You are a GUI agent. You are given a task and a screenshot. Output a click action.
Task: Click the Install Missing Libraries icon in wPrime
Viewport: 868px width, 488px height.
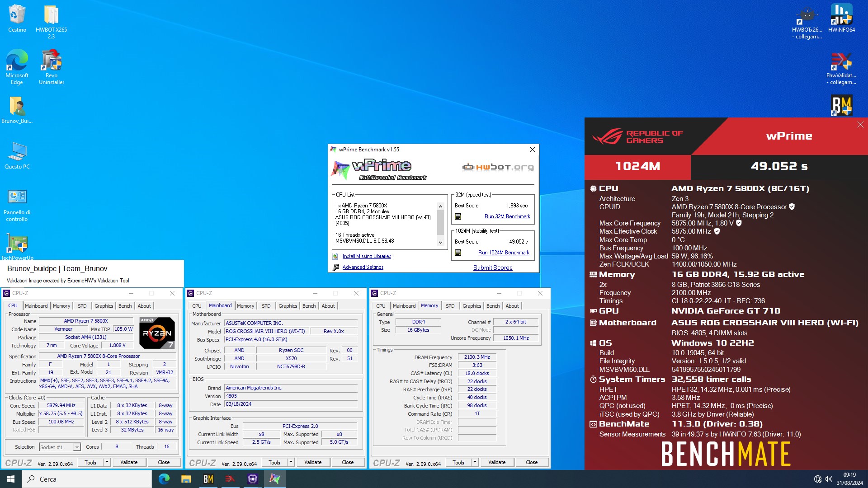(x=335, y=256)
